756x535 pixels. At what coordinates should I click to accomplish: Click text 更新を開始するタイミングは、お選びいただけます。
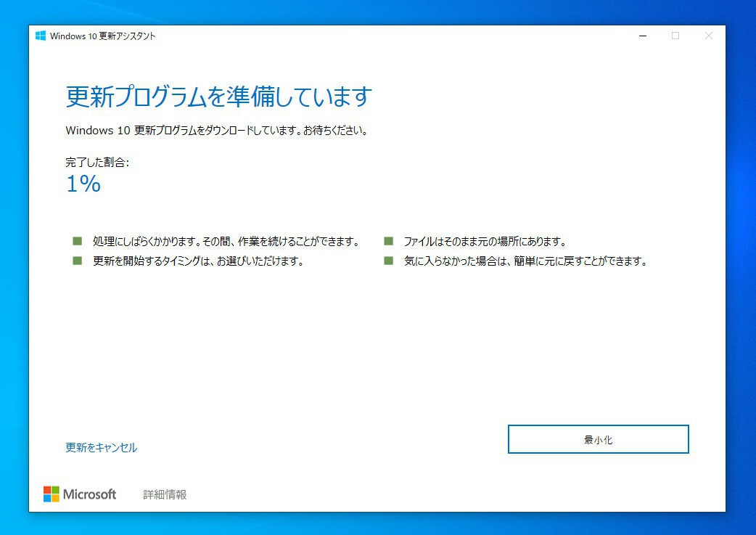coord(198,261)
